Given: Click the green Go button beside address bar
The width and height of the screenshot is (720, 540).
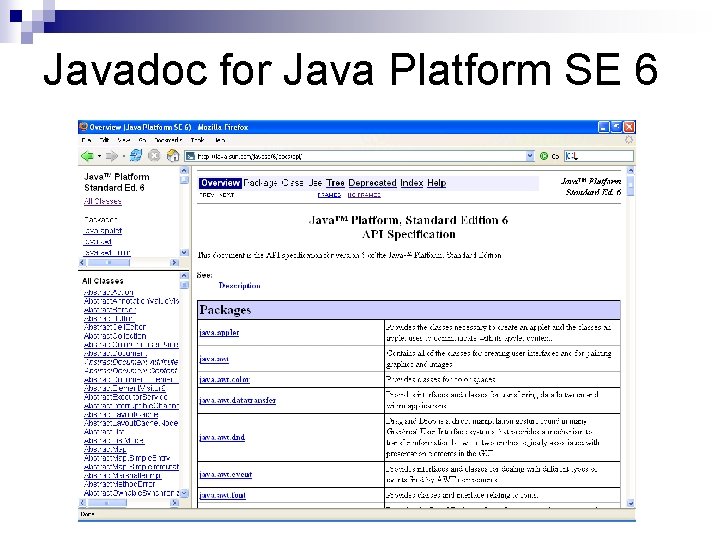Looking at the screenshot, I should (549, 156).
